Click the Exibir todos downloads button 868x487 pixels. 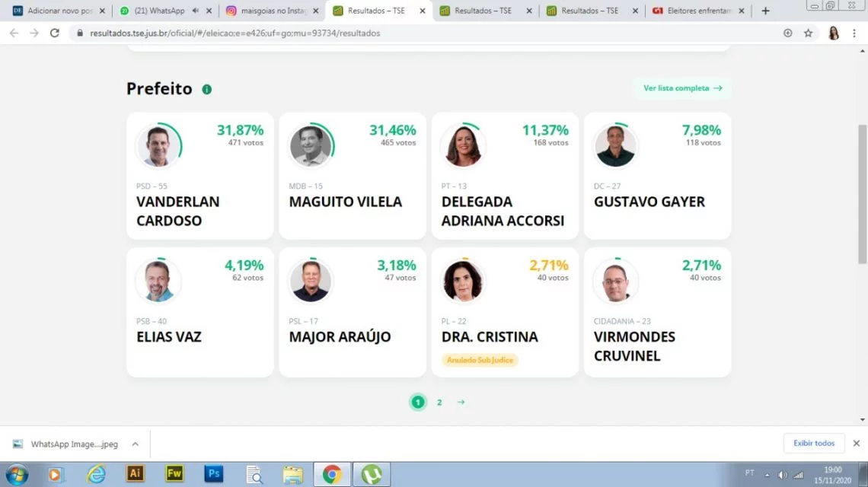pos(814,444)
